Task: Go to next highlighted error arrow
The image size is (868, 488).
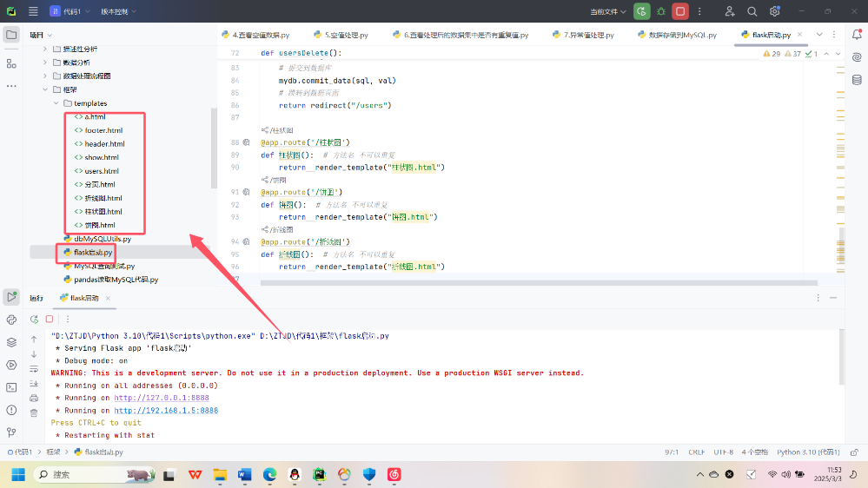Action: 838,54
